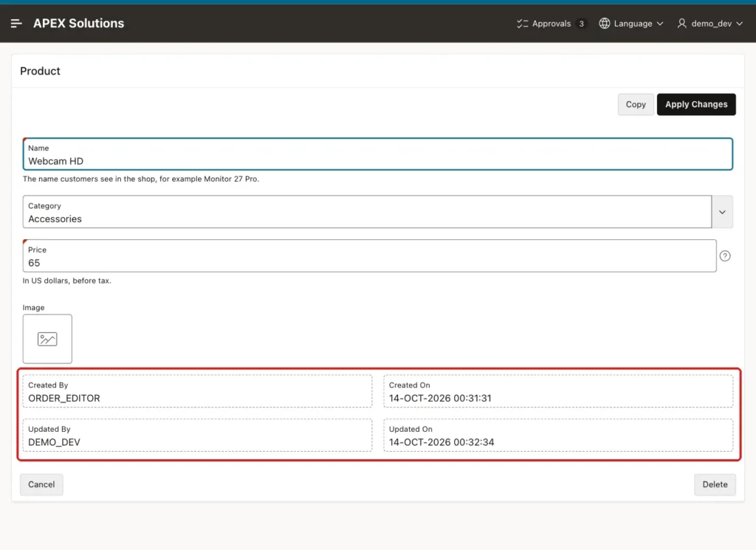Image resolution: width=756 pixels, height=550 pixels.
Task: Click the Created By value ORDER_EDITOR
Action: 64,398
